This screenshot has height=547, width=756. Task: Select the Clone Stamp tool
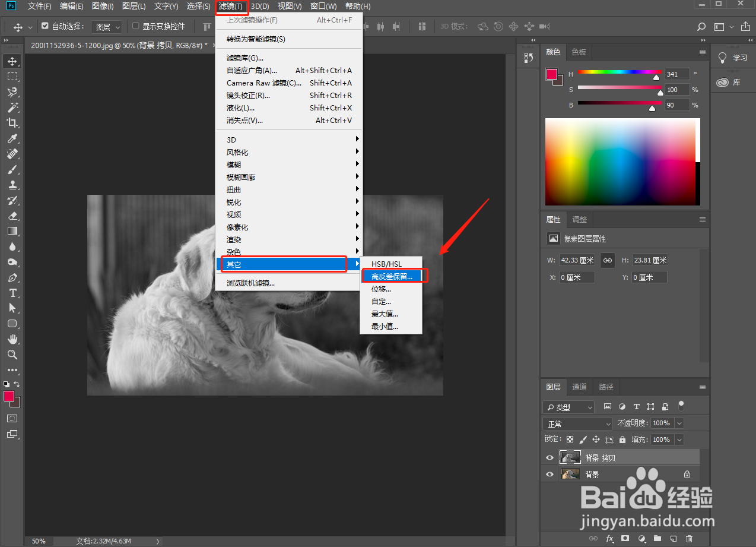pyautogui.click(x=12, y=185)
